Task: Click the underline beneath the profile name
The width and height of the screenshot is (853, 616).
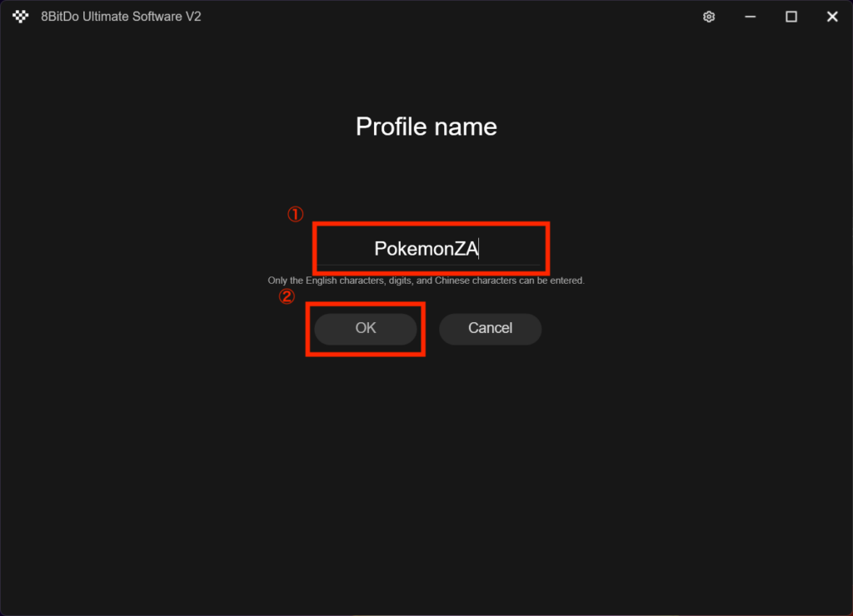Action: tap(430, 265)
